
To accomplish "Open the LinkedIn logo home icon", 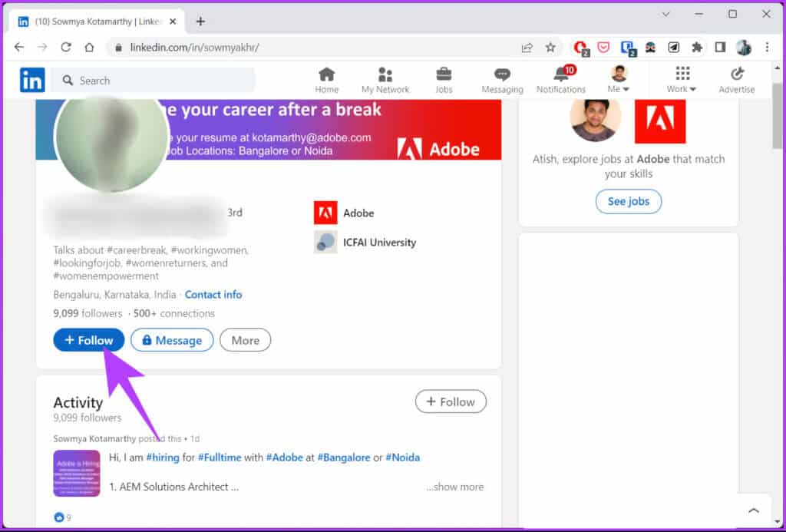I will (32, 81).
